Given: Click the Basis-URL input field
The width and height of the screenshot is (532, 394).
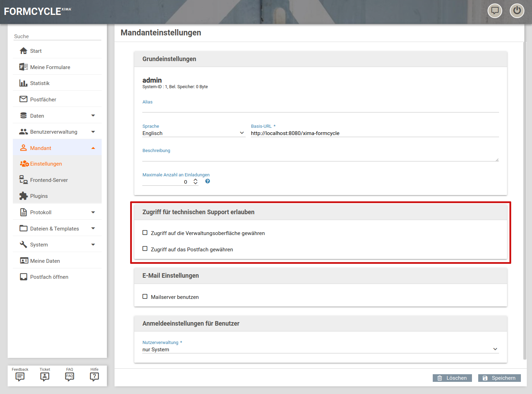Looking at the screenshot, I should click(374, 133).
